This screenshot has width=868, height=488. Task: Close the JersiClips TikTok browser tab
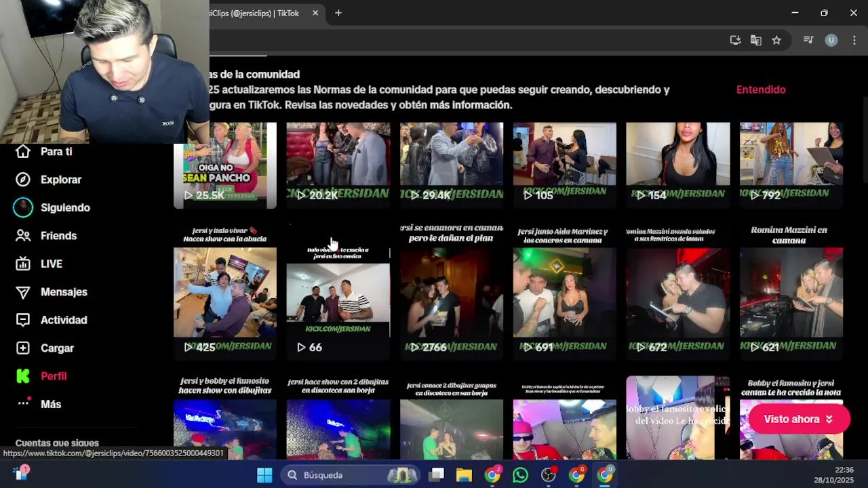click(x=315, y=13)
